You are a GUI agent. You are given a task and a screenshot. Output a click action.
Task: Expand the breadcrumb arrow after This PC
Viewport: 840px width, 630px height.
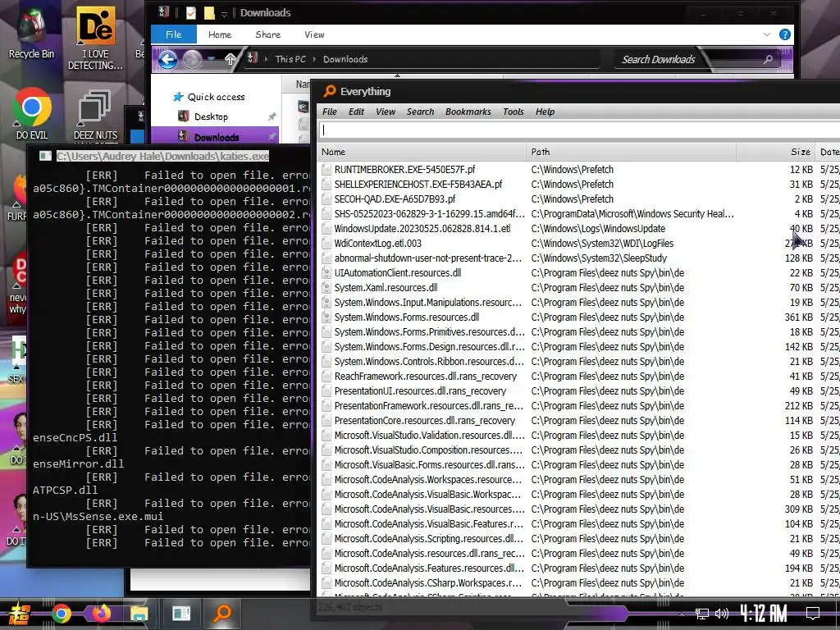pos(314,59)
